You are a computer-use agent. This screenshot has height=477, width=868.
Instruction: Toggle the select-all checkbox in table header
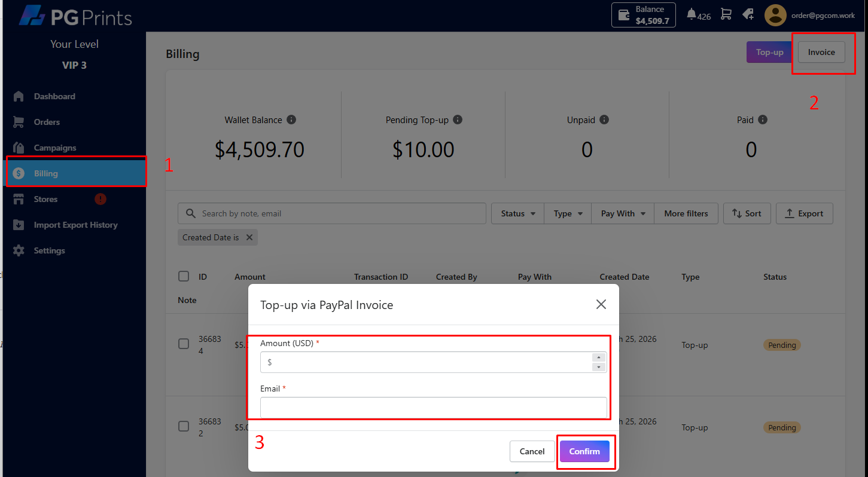pyautogui.click(x=184, y=276)
